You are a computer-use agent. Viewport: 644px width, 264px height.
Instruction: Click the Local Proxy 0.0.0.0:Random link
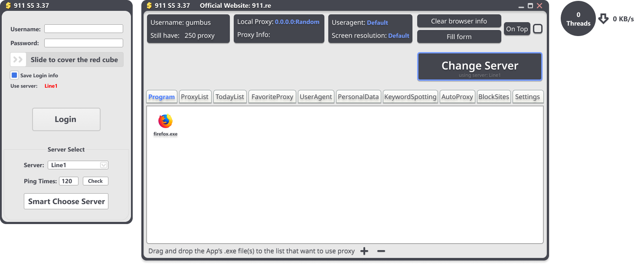297,22
